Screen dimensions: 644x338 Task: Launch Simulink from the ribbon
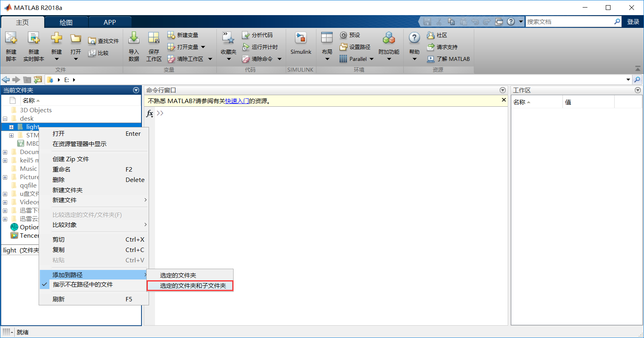click(301, 43)
